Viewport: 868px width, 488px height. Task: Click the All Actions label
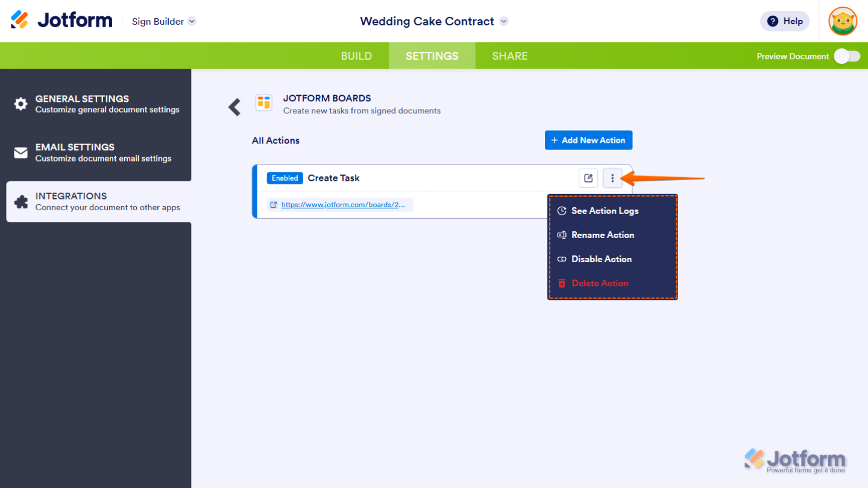(x=275, y=140)
